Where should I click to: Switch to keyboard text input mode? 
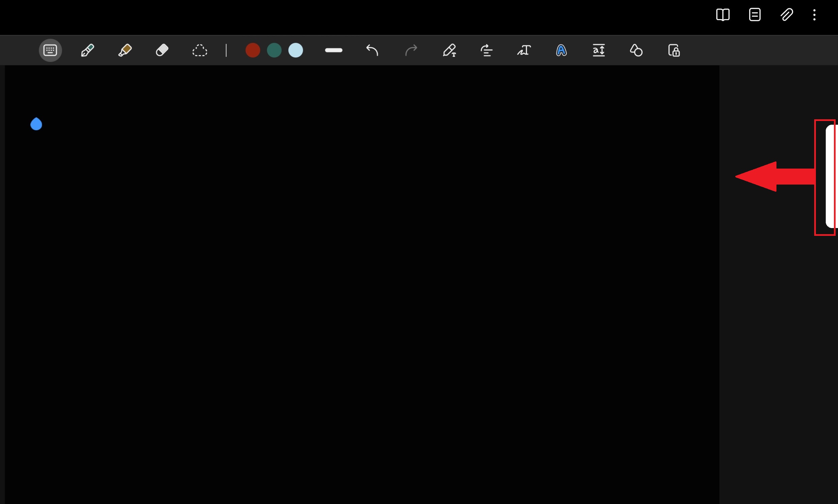(50, 50)
